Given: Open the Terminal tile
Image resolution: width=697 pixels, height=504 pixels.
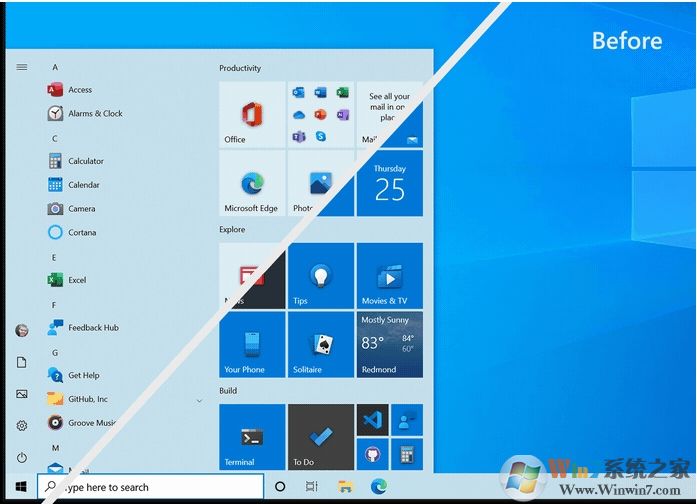Looking at the screenshot, I should (x=252, y=437).
